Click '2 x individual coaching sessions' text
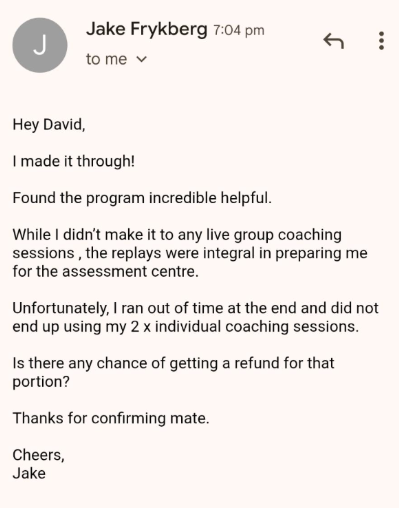This screenshot has height=508, width=399. click(x=245, y=326)
